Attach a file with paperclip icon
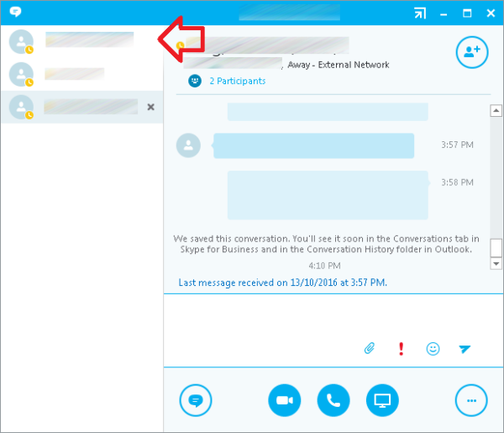This screenshot has height=433, width=504. coord(370,348)
